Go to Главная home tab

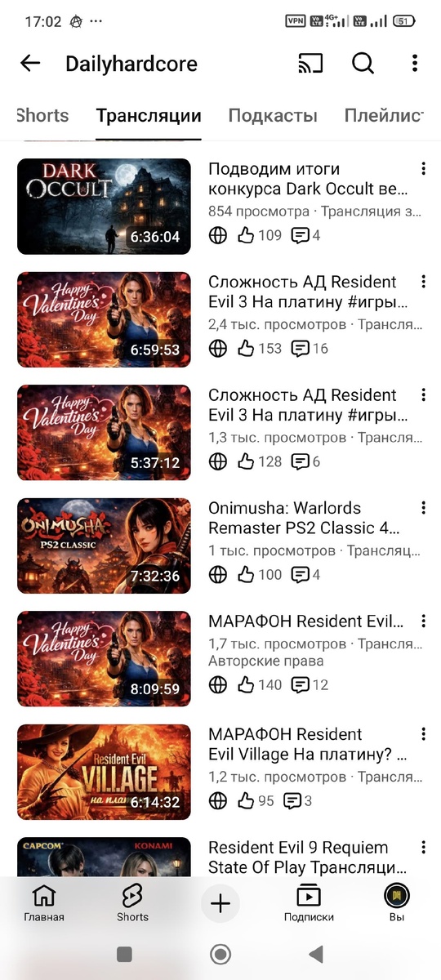coord(43,903)
